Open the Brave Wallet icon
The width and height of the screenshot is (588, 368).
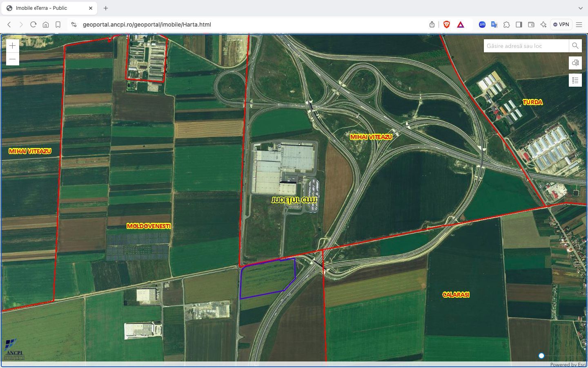(531, 25)
